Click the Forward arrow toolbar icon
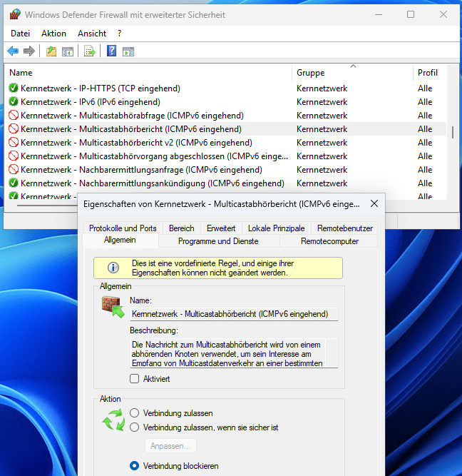Viewport: 462px width, 476px height. tap(29, 51)
